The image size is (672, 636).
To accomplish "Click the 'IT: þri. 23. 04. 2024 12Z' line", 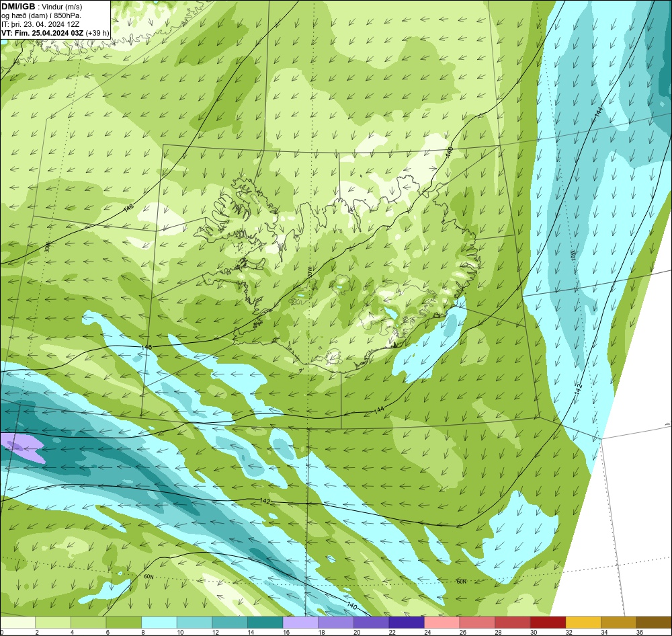I will [40, 24].
